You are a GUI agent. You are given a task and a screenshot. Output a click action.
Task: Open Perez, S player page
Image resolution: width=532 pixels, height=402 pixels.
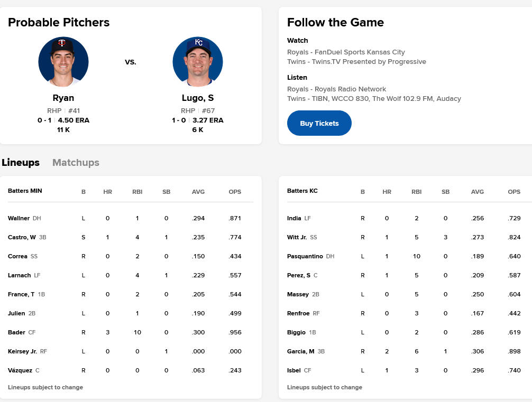299,275
